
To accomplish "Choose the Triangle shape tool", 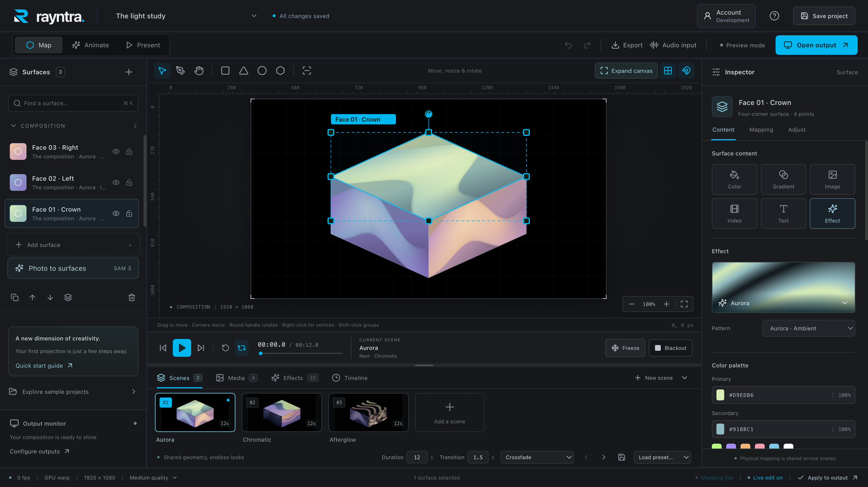I will (244, 71).
